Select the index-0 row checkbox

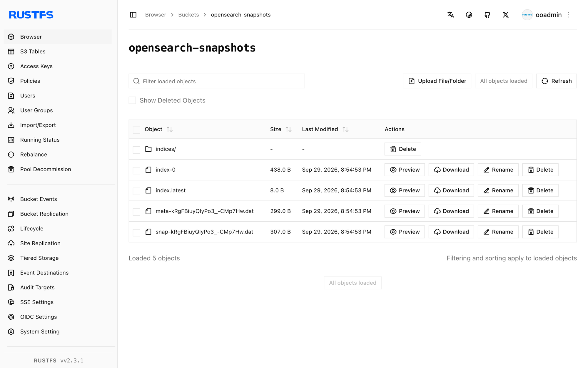click(136, 170)
